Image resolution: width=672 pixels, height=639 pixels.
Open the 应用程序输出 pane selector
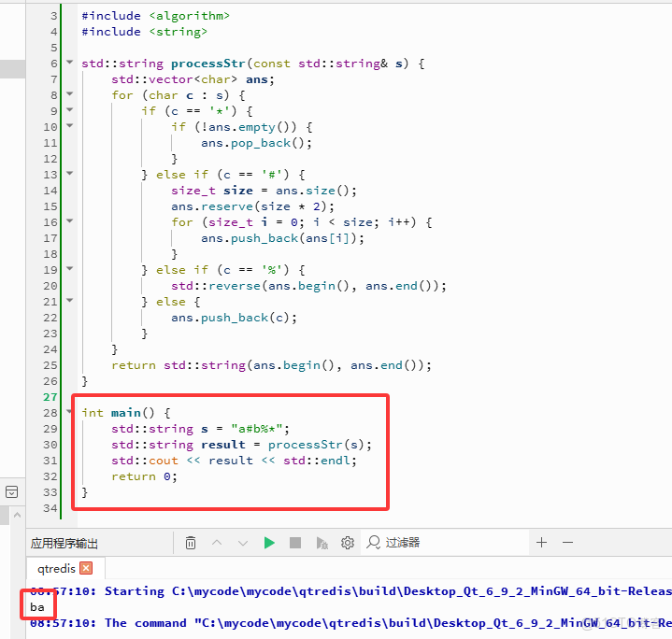point(64,543)
